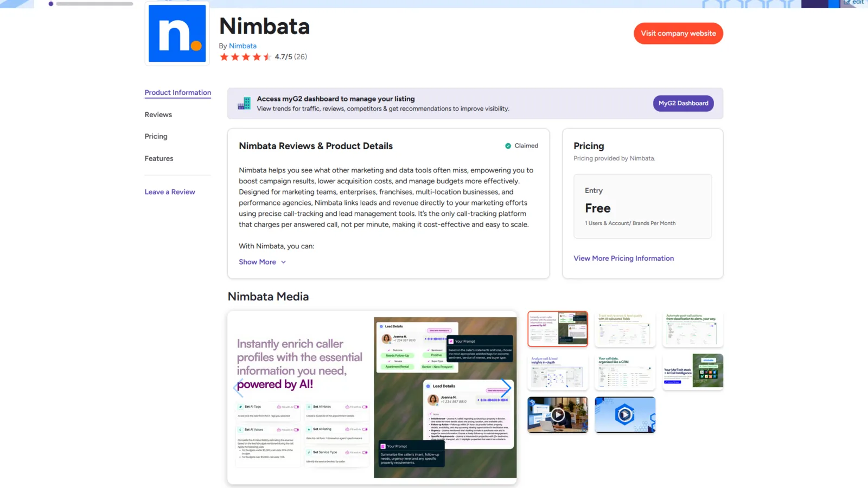Click the star rating icons
This screenshot has height=488, width=868.
tap(245, 57)
